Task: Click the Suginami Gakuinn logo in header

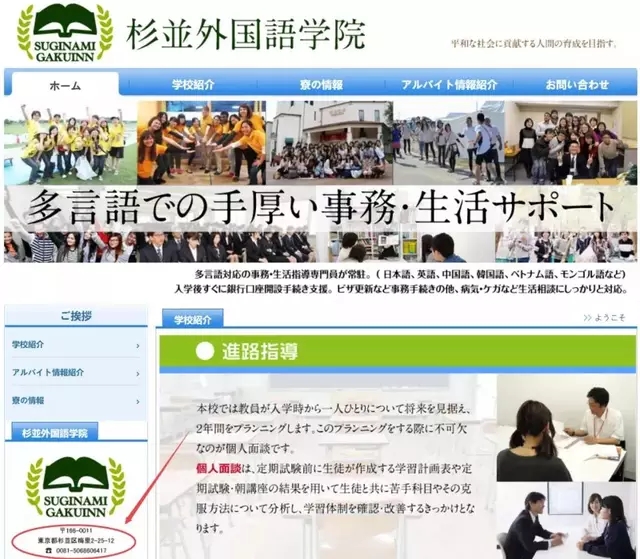Action: [x=65, y=32]
